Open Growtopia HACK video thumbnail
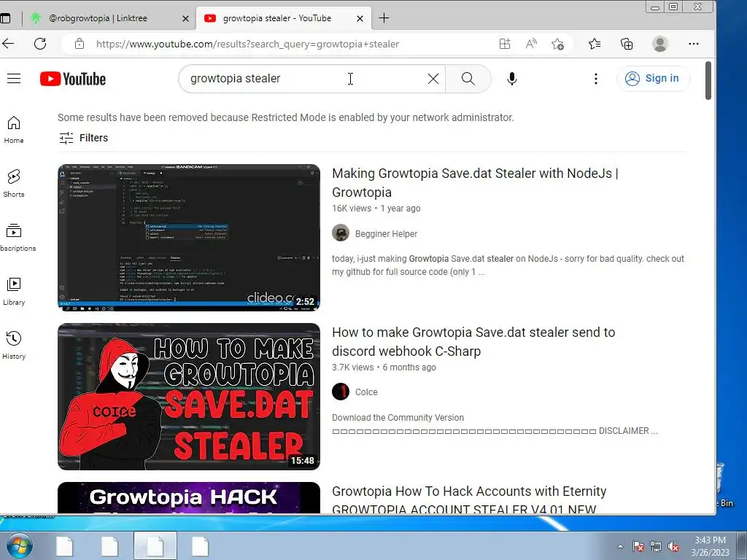Viewport: 747px width, 560px height. click(x=189, y=497)
